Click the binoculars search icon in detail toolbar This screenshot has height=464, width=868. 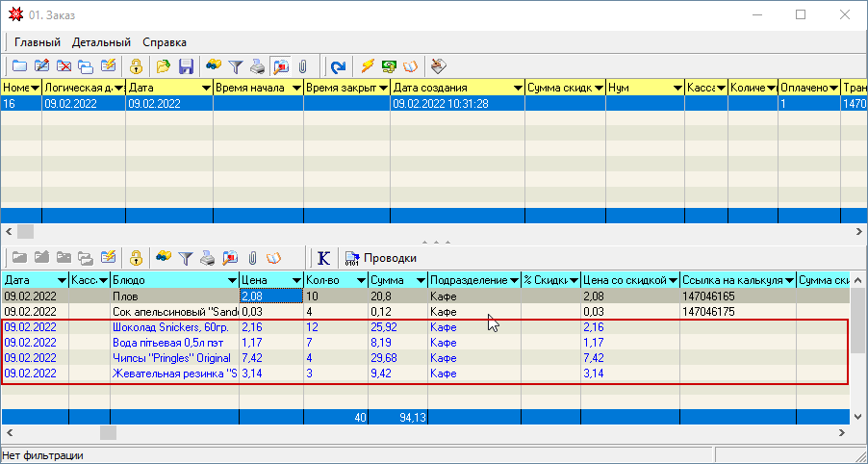tap(164, 258)
